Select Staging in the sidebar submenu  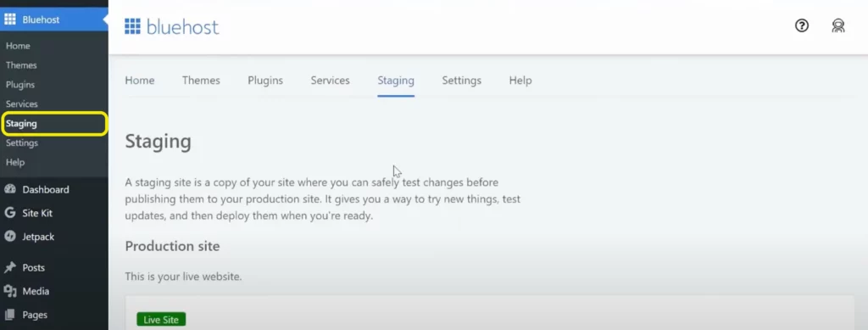point(21,124)
